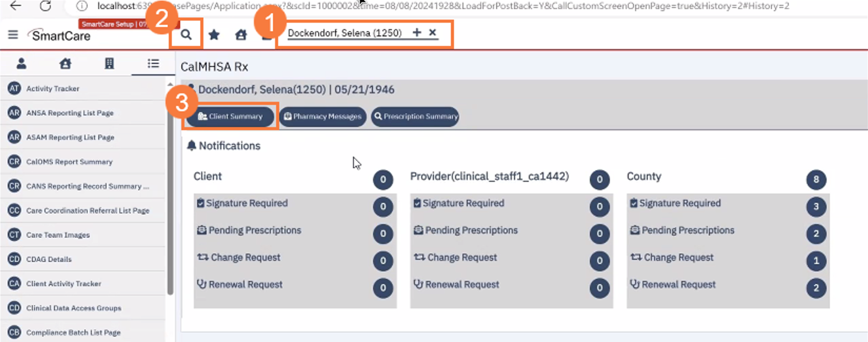Viewport: 868px width, 342px height.
Task: Close the Dockendorf, Selena client tab
Action: (x=432, y=32)
